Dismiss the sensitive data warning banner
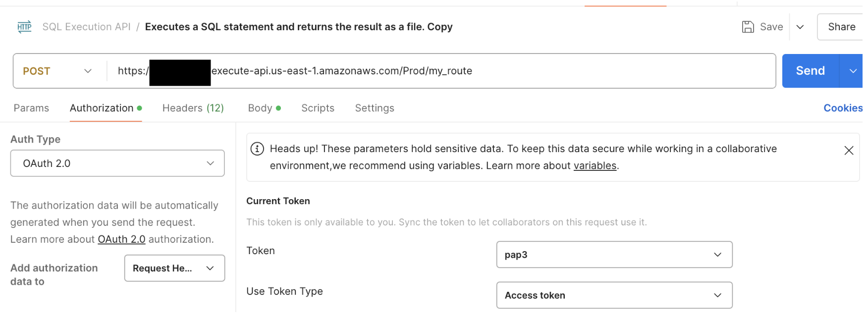Screen dimensions: 868x323 pyautogui.click(x=849, y=150)
